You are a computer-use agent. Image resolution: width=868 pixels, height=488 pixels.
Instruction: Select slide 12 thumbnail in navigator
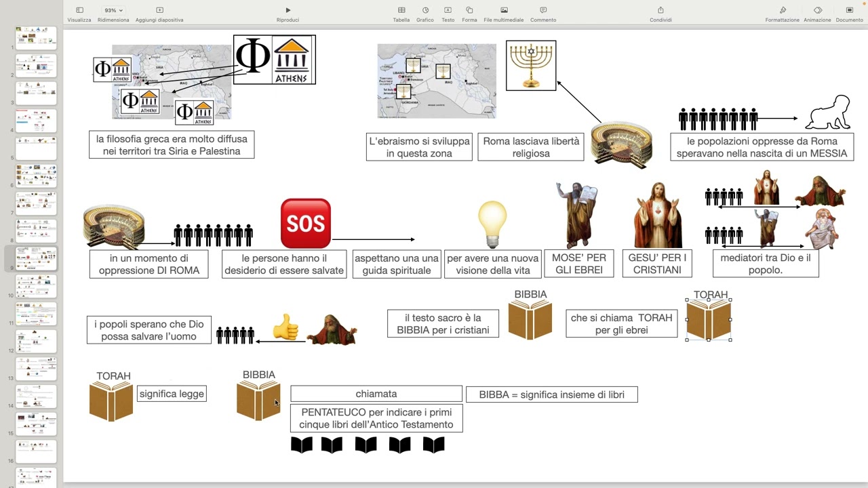[x=36, y=341]
